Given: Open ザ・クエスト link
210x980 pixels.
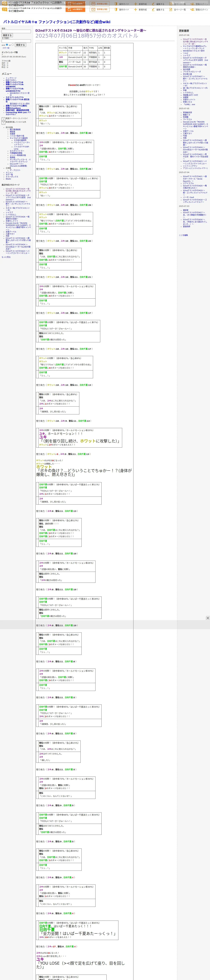Looking at the screenshot, I should click(15, 170).
